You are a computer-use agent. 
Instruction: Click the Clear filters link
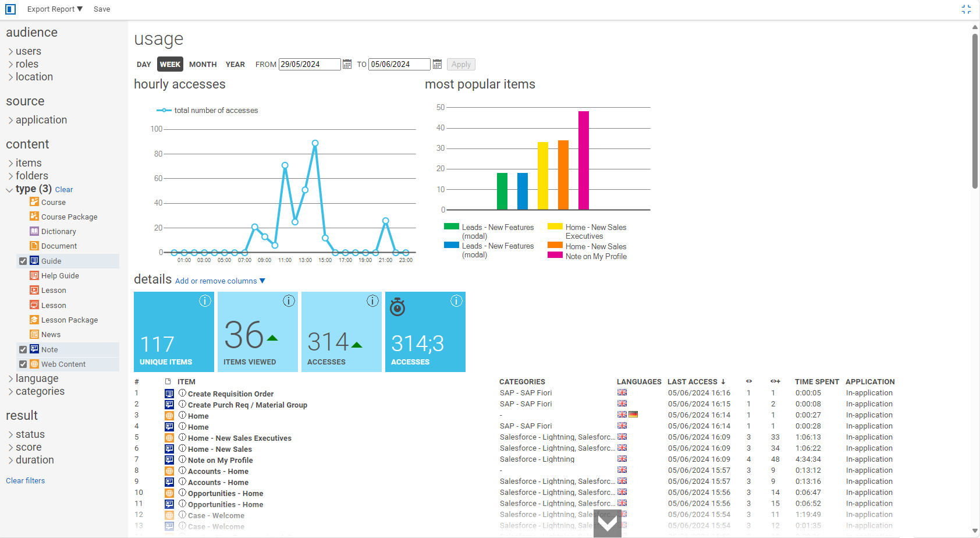26,481
